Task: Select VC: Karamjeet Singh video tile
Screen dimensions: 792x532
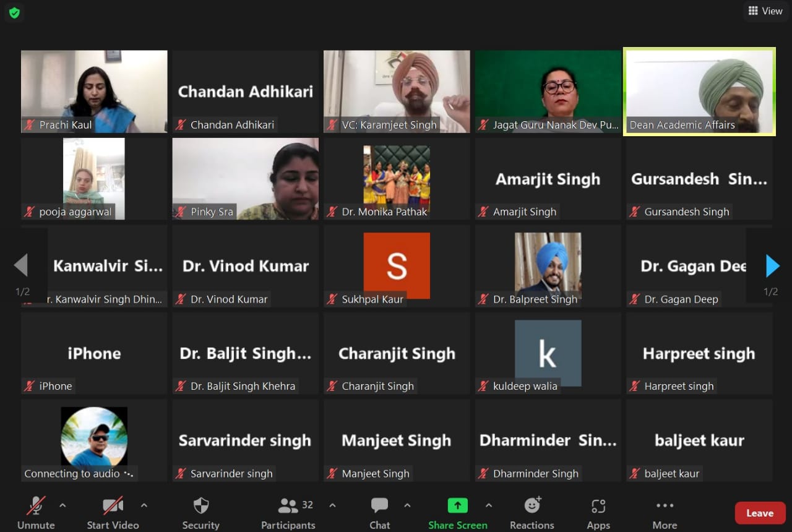Action: [397, 92]
